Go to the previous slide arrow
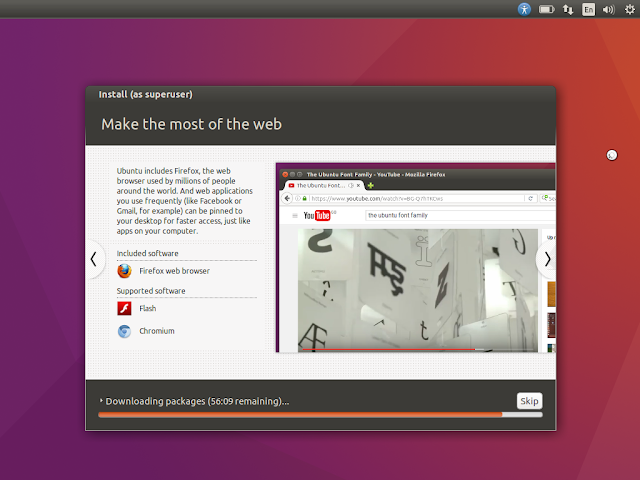The width and height of the screenshot is (640, 480). point(94,259)
